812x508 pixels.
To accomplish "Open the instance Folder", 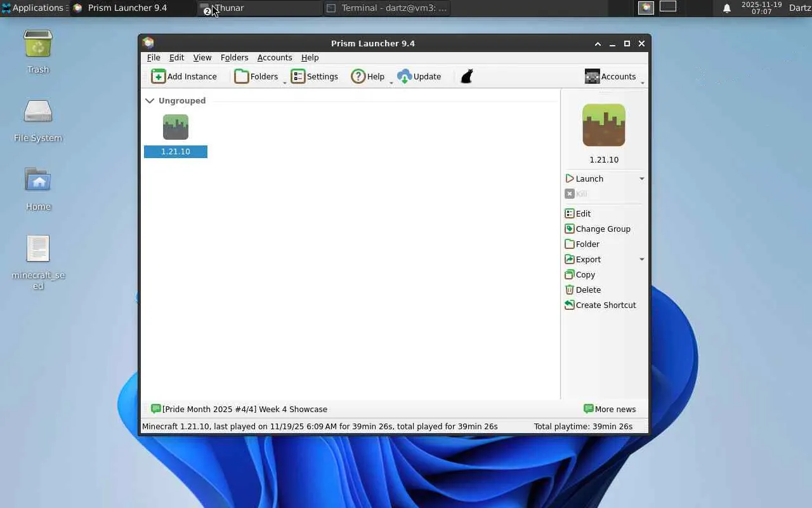I will coord(582,244).
